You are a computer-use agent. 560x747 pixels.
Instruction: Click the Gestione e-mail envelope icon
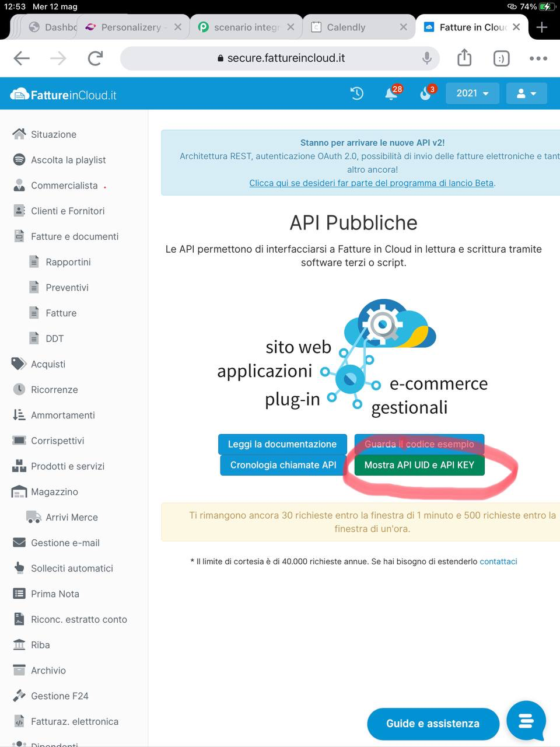coord(19,543)
